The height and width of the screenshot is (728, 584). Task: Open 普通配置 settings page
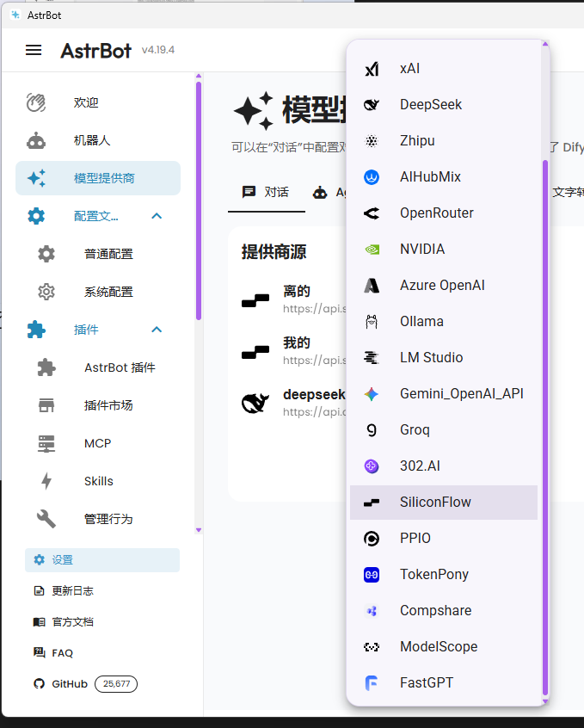tap(98, 254)
